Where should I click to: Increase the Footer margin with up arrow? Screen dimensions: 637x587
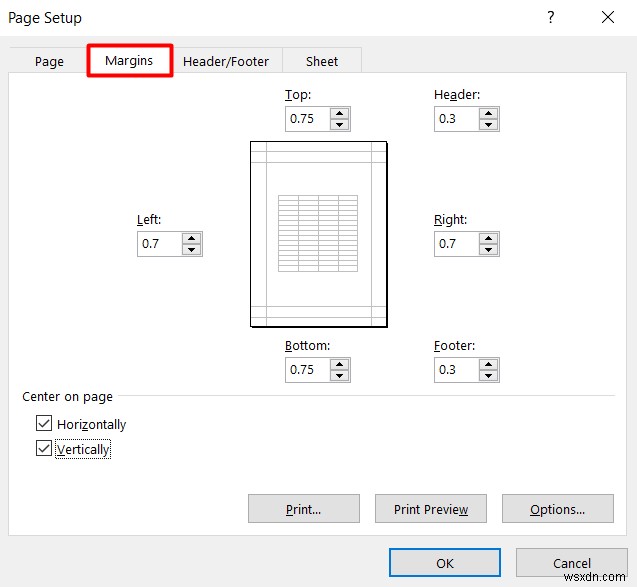[x=489, y=365]
